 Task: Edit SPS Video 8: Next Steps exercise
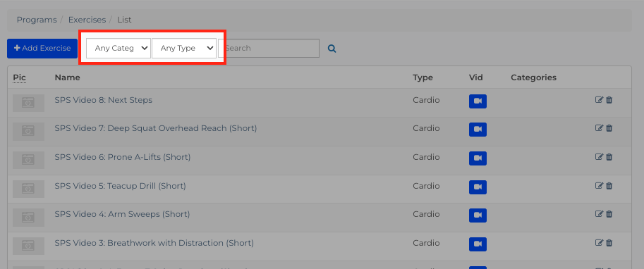[600, 100]
